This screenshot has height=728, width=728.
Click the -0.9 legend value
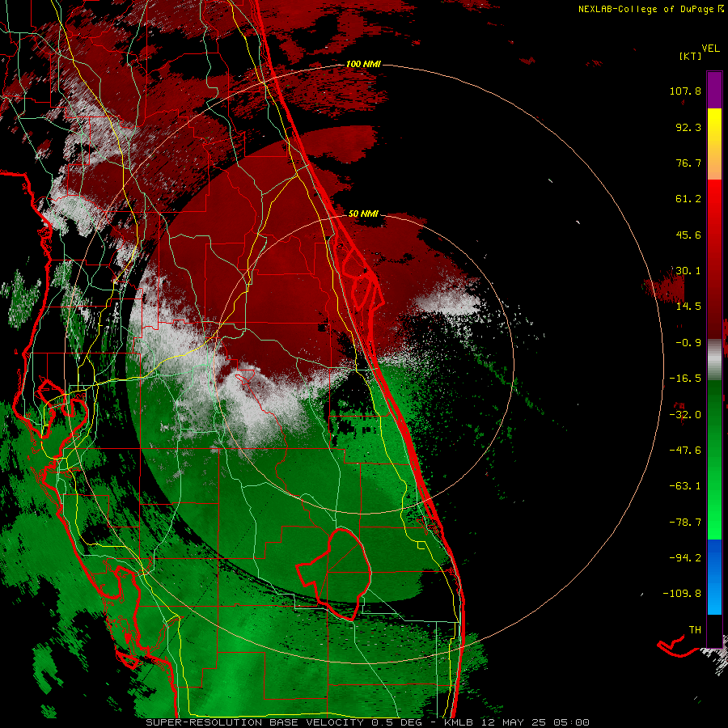coord(688,343)
